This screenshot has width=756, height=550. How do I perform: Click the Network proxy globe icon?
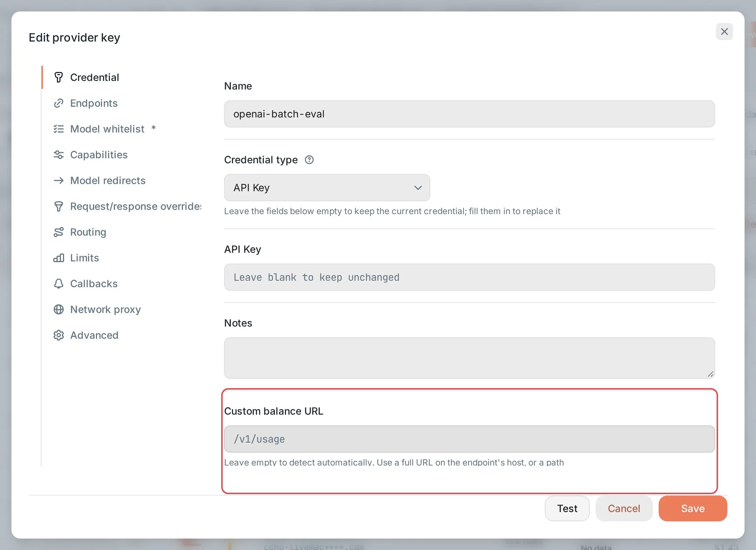coord(59,309)
